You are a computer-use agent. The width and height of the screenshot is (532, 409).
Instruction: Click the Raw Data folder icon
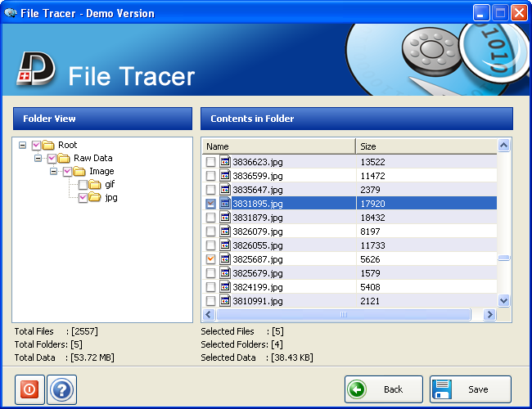point(64,158)
